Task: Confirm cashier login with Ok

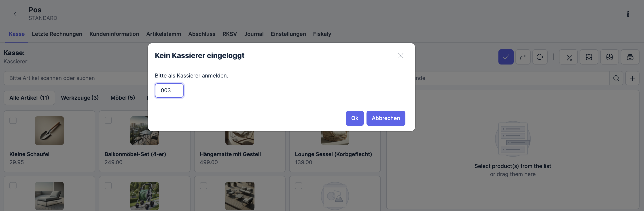Action: pos(354,118)
